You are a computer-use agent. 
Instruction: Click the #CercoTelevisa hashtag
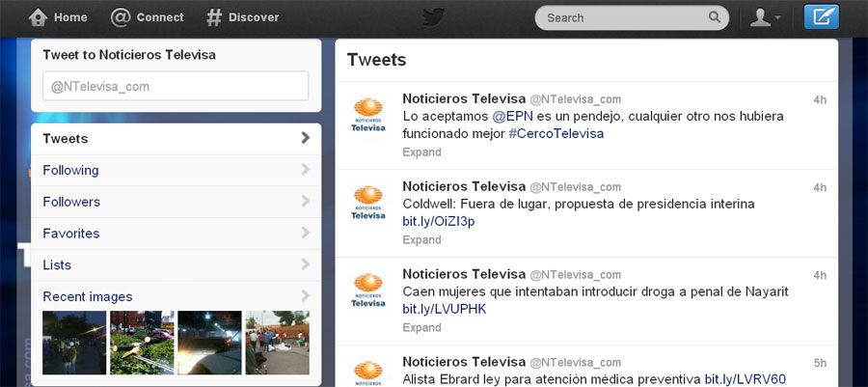[x=556, y=134]
